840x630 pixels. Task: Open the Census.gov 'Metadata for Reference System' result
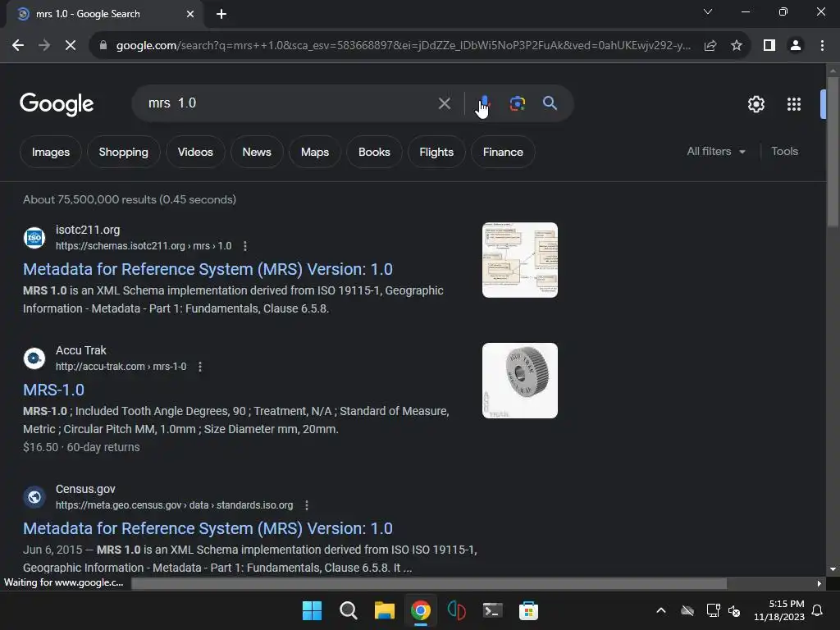coord(208,529)
